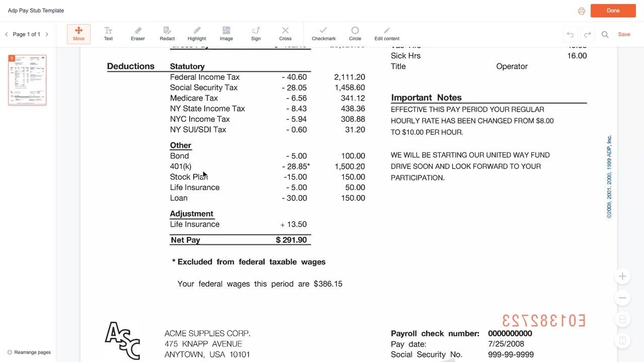Select the Text tool
This screenshot has width=644, height=362.
click(108, 34)
